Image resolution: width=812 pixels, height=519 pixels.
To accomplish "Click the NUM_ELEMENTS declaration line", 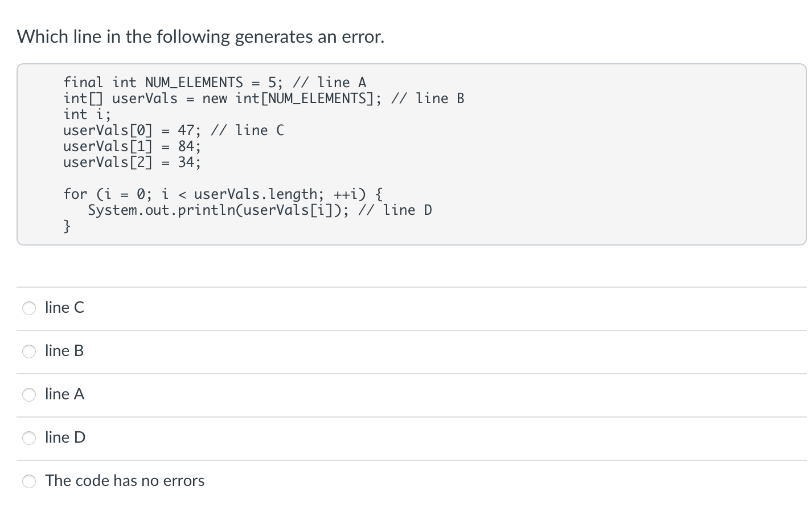I will pos(215,82).
